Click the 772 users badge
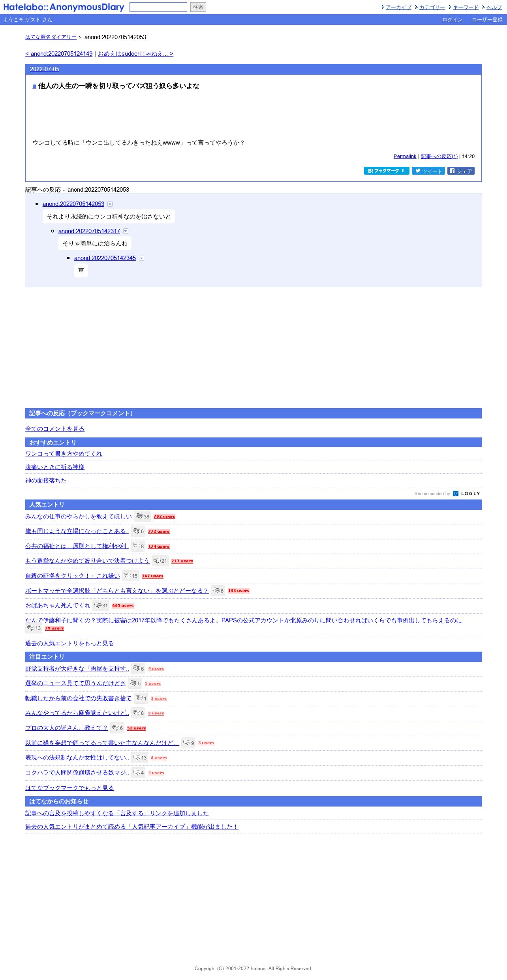Screen dimensions: 507x980 (x=159, y=531)
